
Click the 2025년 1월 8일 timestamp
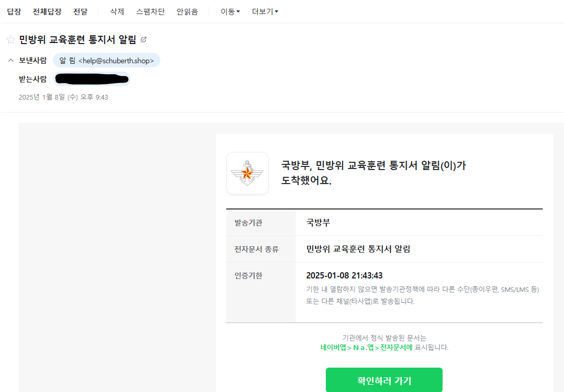[63, 97]
